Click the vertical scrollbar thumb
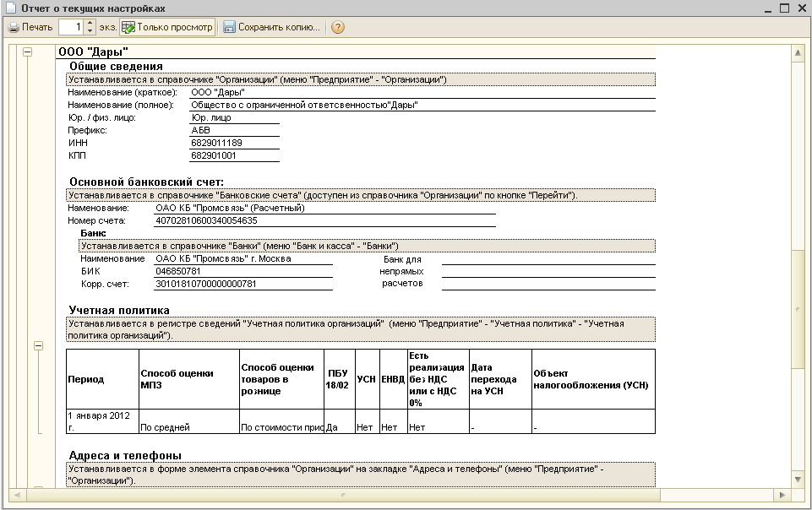Image resolution: width=812 pixels, height=510 pixels. (x=798, y=309)
